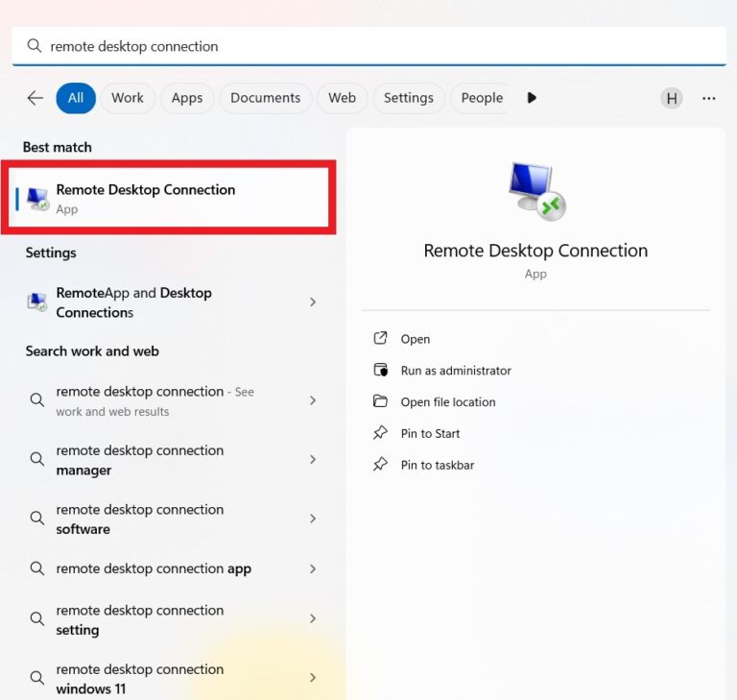Screen dimensions: 737x700
Task: Go back using the left arrow
Action: [x=36, y=98]
